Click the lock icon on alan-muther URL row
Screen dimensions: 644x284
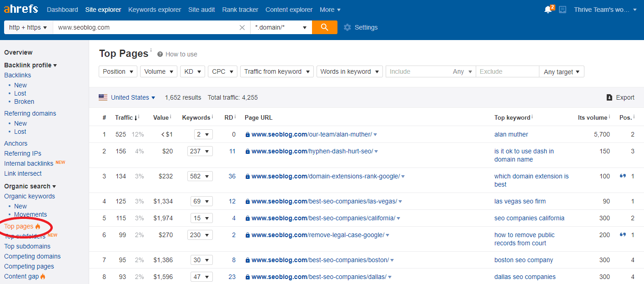click(x=247, y=135)
